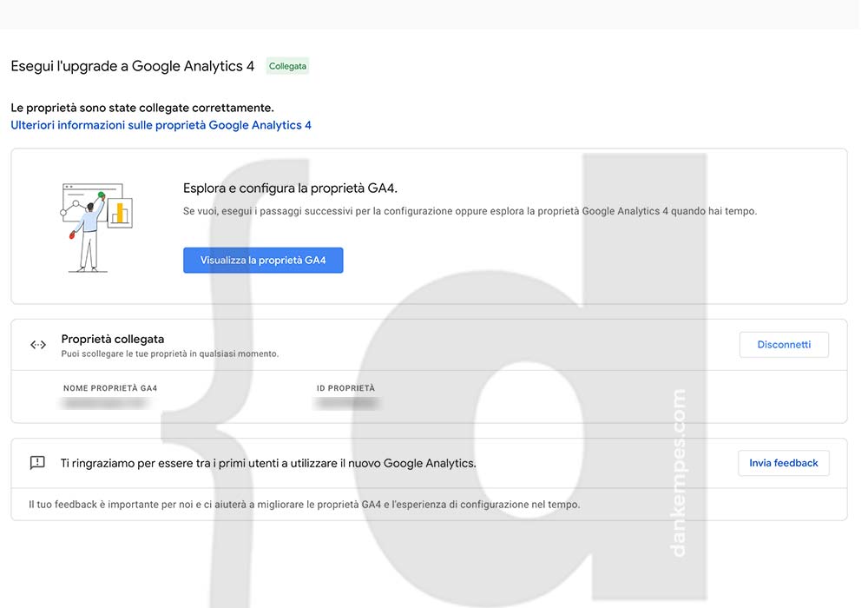868x608 pixels.
Task: Click the Visualizza la proprietà GA4 button
Action: point(263,261)
